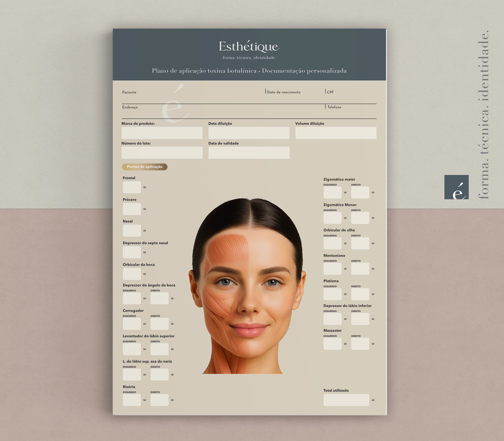Image resolution: width=504 pixels, height=441 pixels.
Task: Click the Telefone label
Action: click(334, 108)
